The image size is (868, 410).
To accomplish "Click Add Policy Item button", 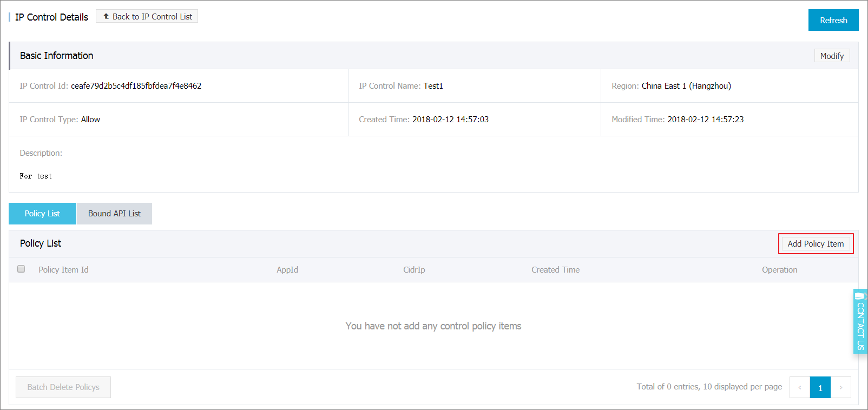I will [816, 244].
